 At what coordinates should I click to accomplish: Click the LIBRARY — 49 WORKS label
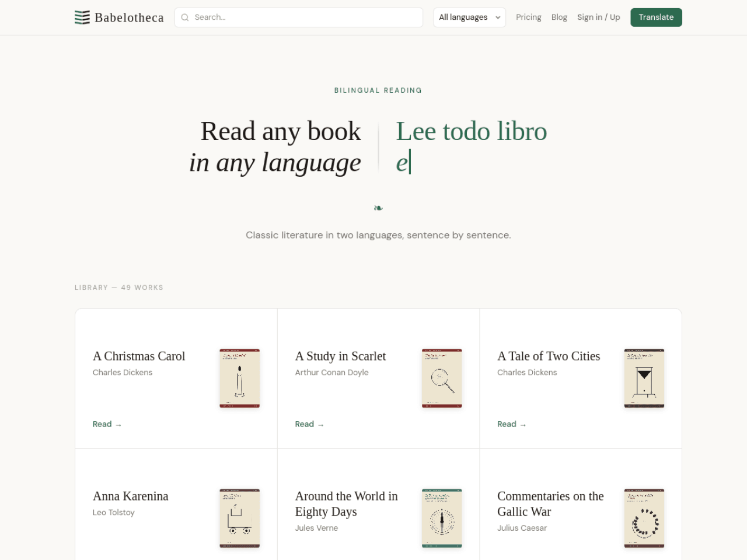coord(119,288)
